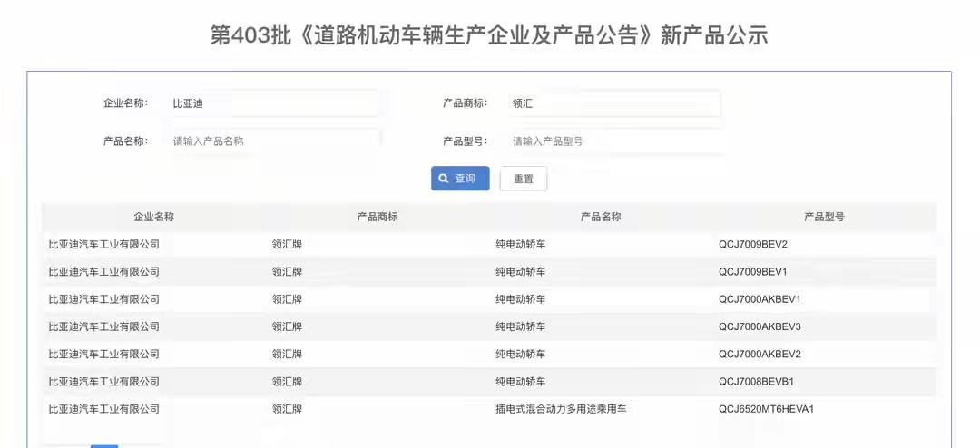Click 插电式混合动力多用途乘用车 product name
This screenshot has height=448, width=980.
pos(561,409)
